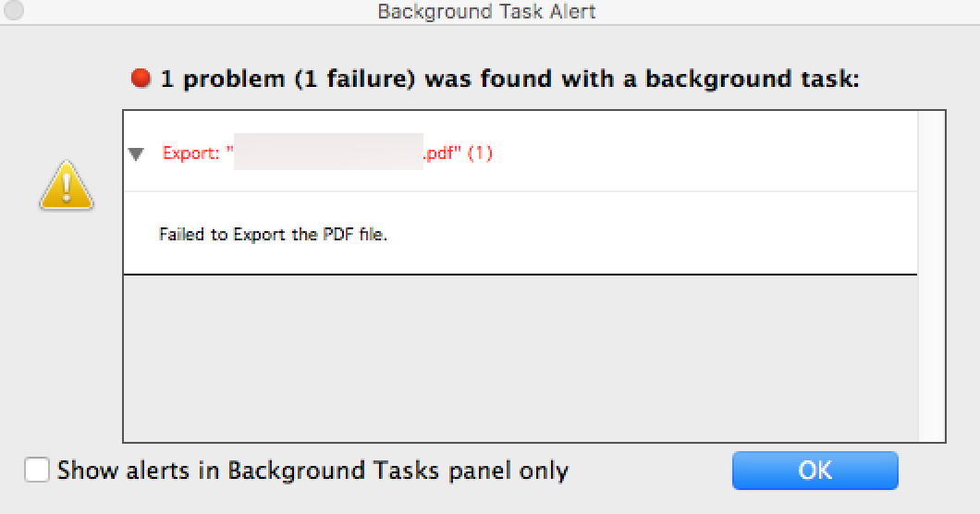This screenshot has height=514, width=980.
Task: Enable Show alerts in Background Tasks panel only
Action: coord(37,470)
